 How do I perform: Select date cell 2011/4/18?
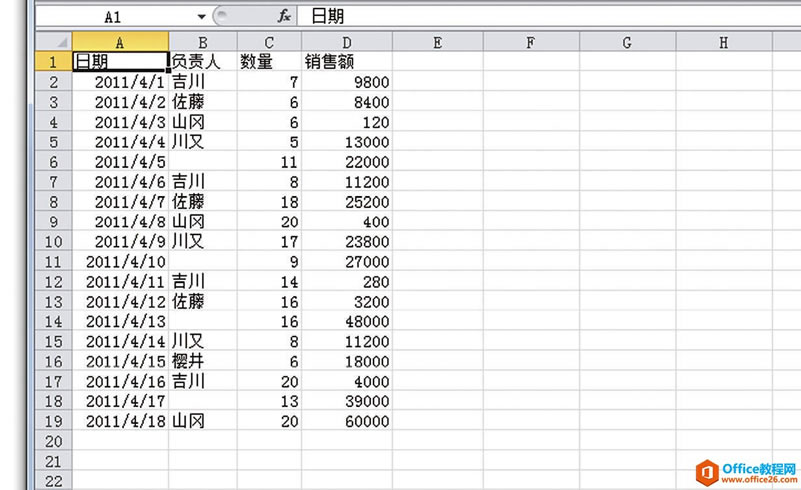point(121,421)
